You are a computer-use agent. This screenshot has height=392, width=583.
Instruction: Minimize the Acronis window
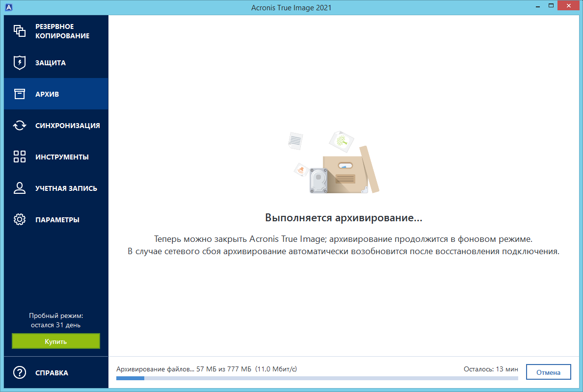click(x=538, y=6)
